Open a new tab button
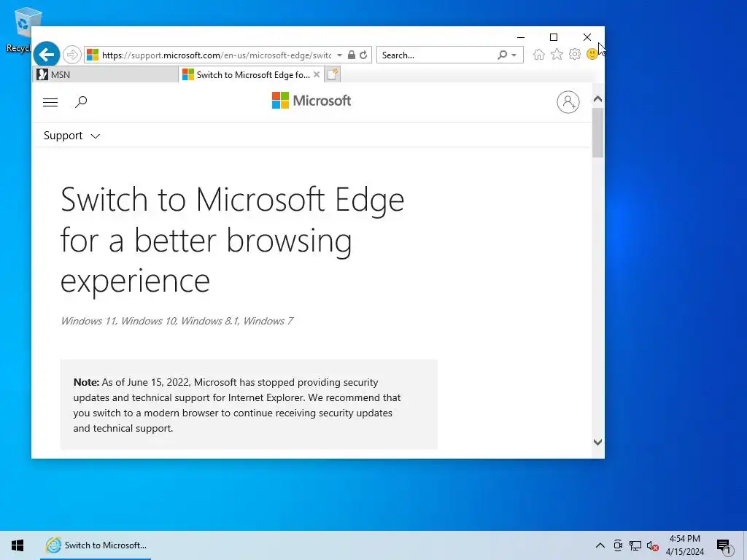747x560 pixels. 333,75
